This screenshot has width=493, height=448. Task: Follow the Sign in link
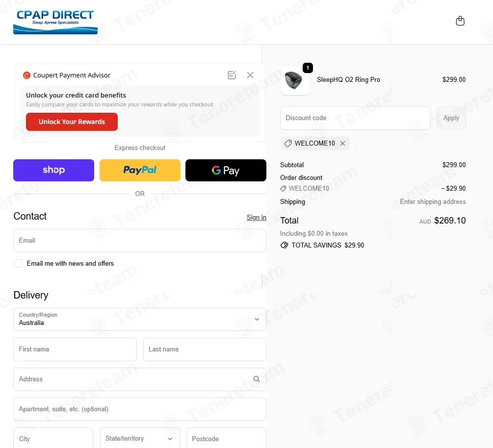256,218
